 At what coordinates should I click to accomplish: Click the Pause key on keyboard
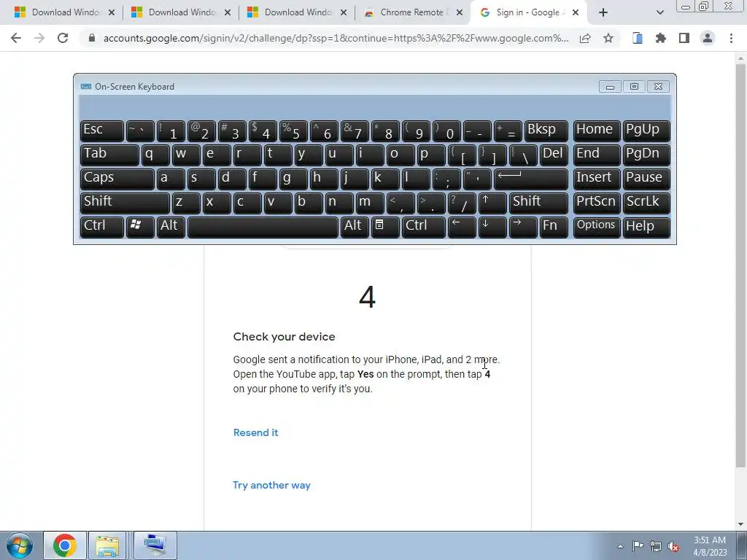point(646,178)
